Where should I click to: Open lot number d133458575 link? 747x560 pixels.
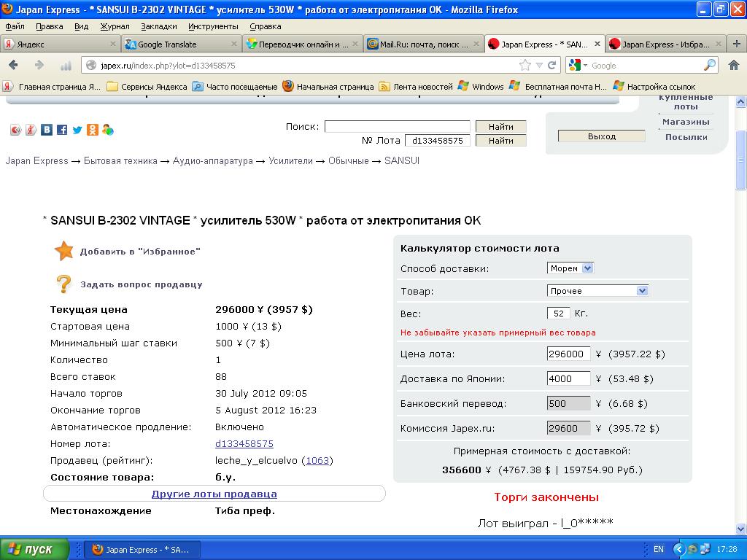coord(244,443)
